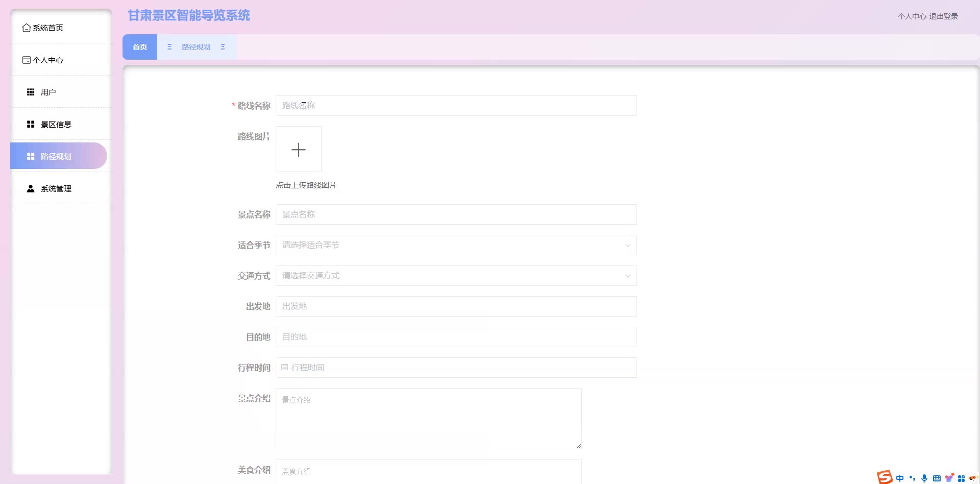Open 景区信息 in the sidebar
Image resolution: width=980 pixels, height=484 pixels.
point(60,124)
